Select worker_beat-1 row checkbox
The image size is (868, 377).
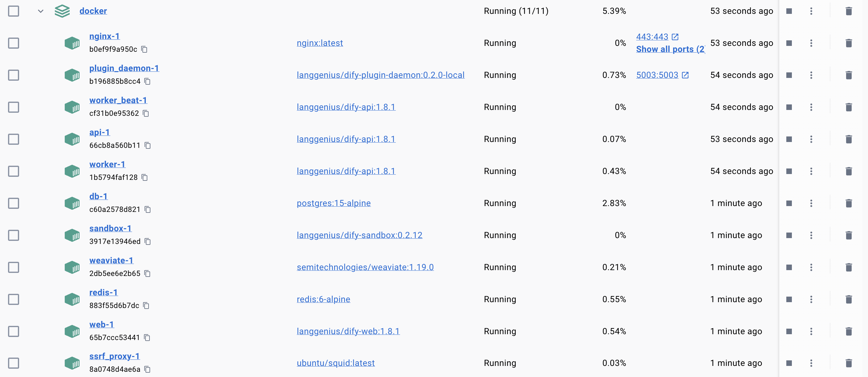tap(14, 107)
